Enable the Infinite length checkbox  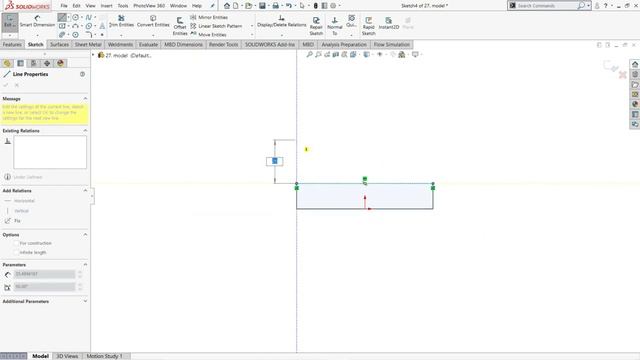16,253
